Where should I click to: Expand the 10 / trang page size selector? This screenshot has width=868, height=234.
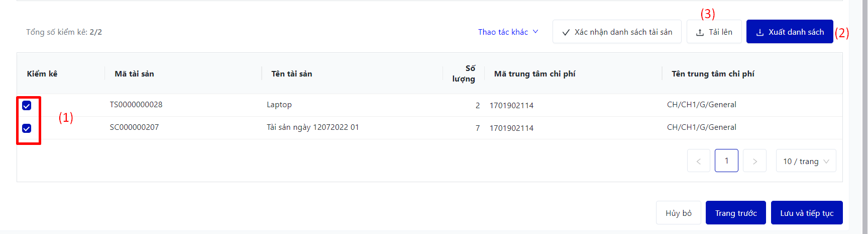pos(806,161)
